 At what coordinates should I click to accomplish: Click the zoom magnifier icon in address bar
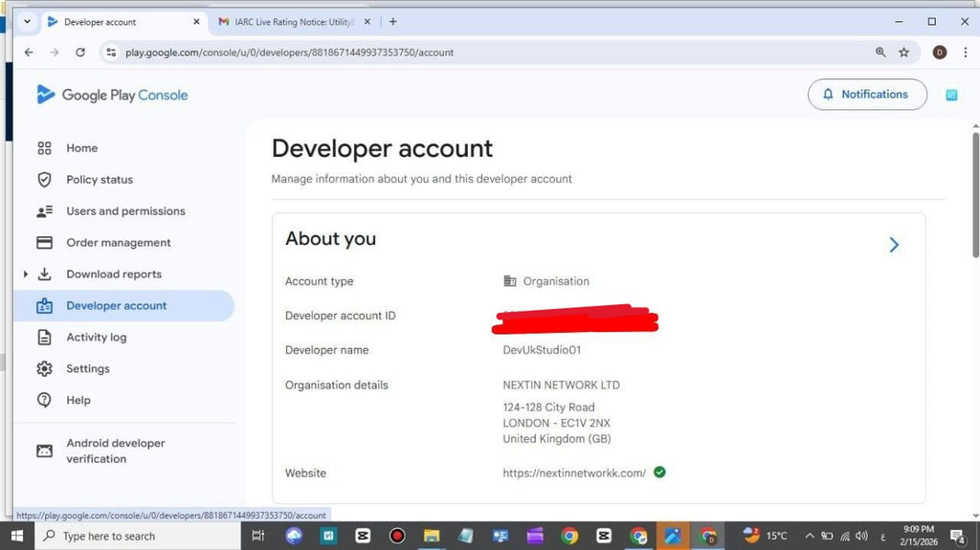(880, 53)
